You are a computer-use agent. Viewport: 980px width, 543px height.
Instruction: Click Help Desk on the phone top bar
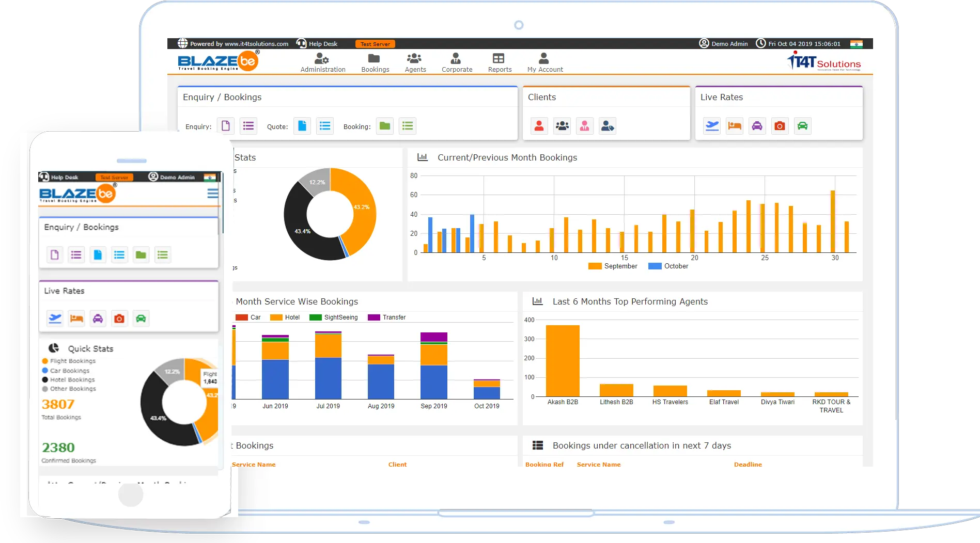pos(59,177)
